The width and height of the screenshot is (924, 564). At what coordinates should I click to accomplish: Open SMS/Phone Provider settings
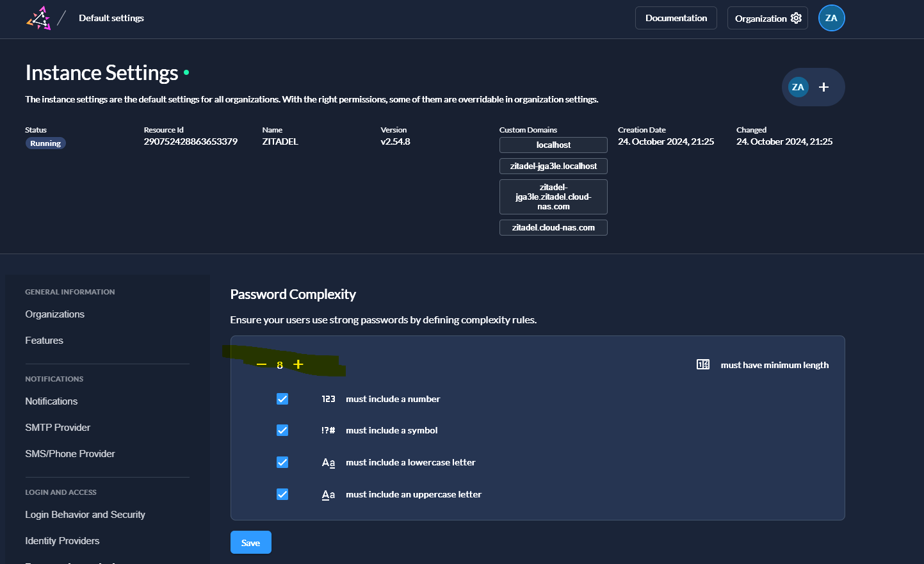click(x=70, y=454)
